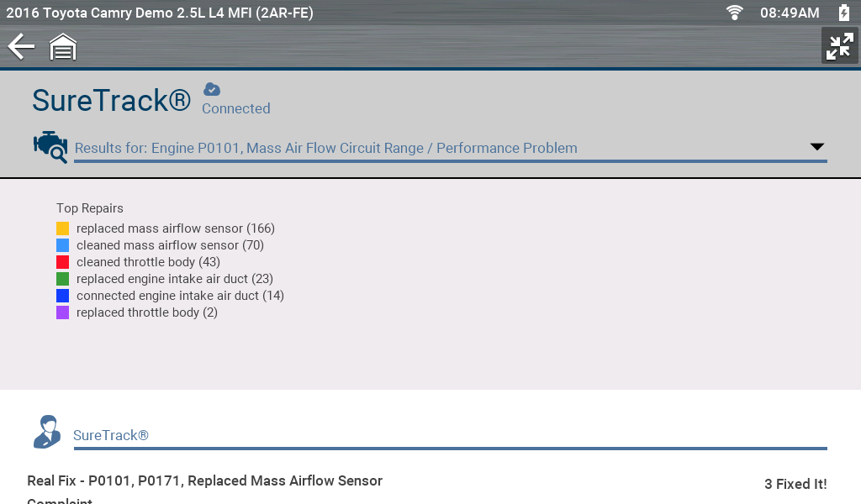Image resolution: width=861 pixels, height=504 pixels.
Task: Open the home garage icon
Action: pyautogui.click(x=63, y=47)
